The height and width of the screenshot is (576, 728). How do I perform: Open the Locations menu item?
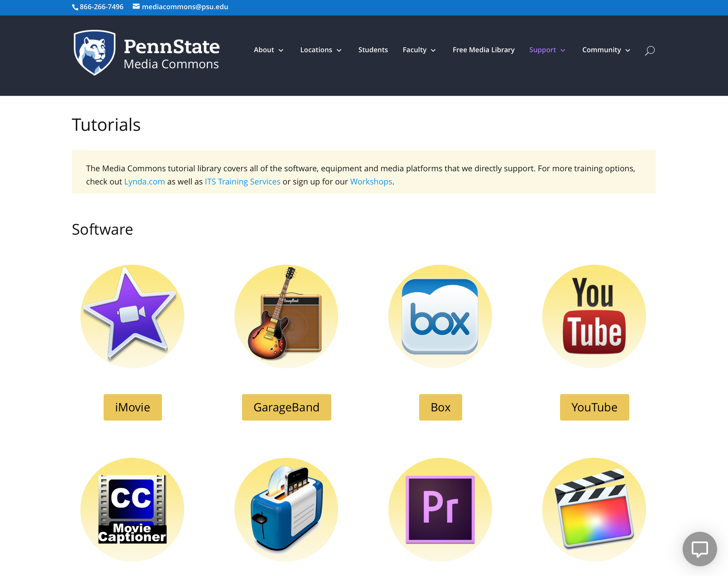316,50
